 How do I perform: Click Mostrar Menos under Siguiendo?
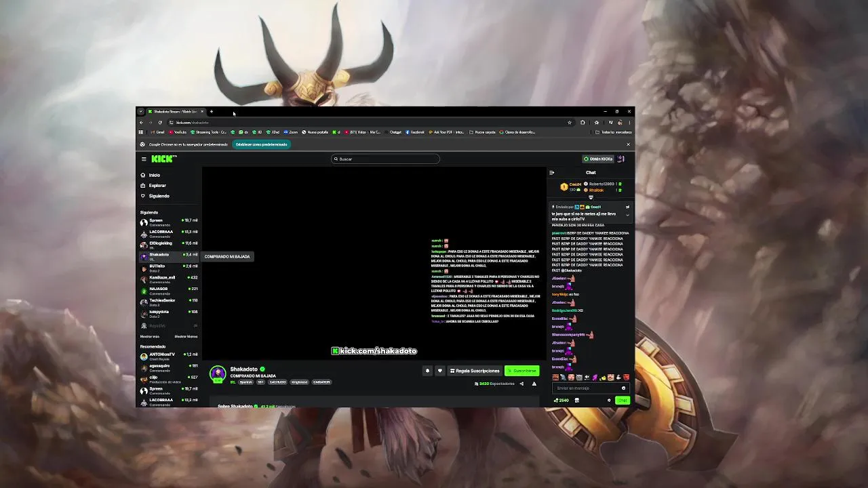pyautogui.click(x=186, y=336)
